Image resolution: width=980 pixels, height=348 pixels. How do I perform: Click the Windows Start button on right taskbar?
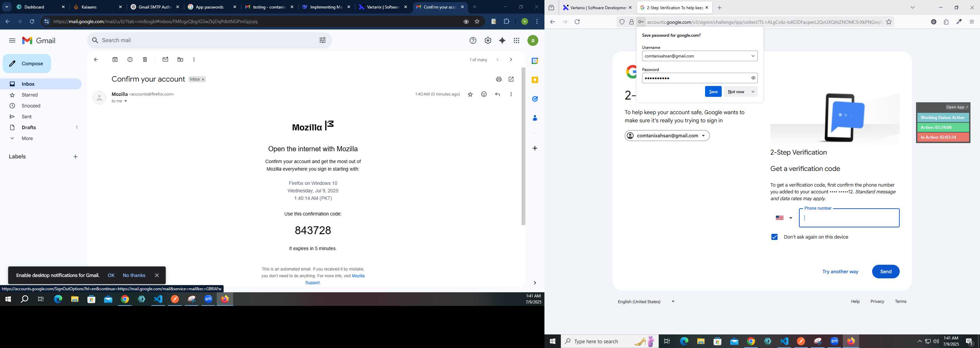tap(552, 341)
